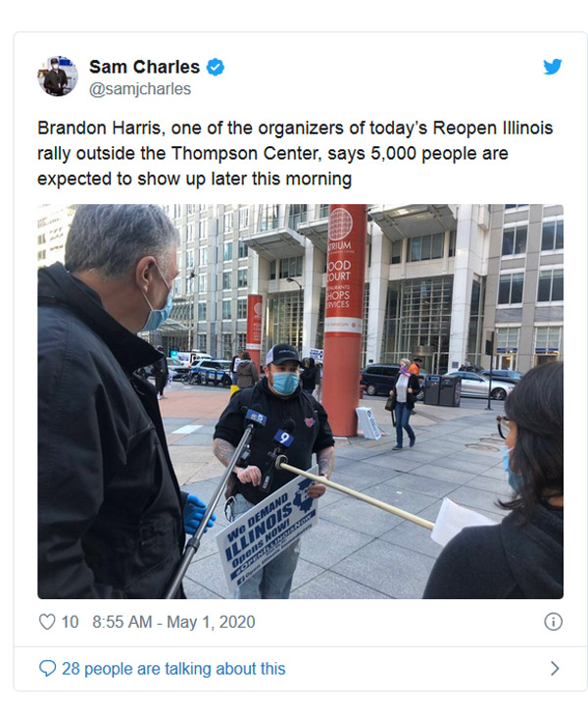Click the red Atrium Food Court pillar in photo
This screenshot has width=588, height=713.
click(344, 319)
